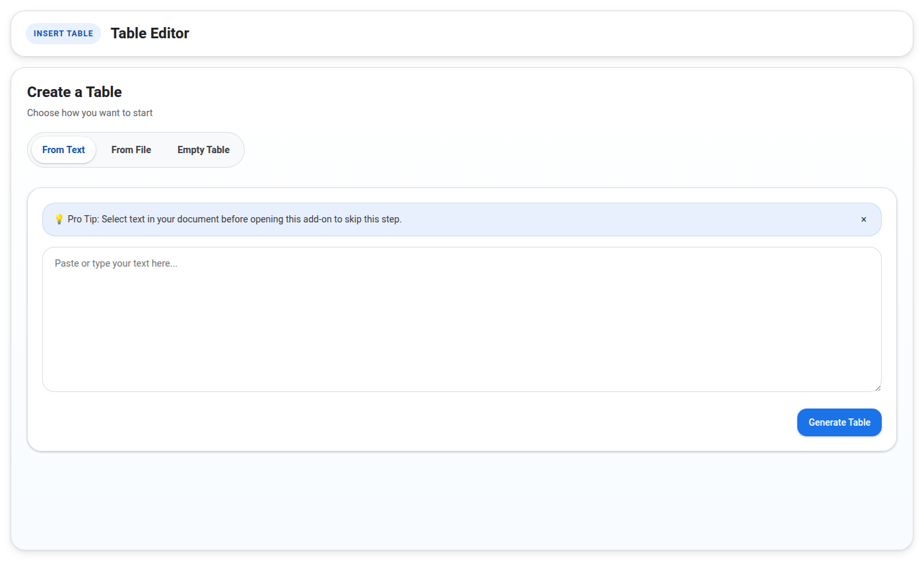924x561 pixels.
Task: Select the From Text tab
Action: [63, 150]
